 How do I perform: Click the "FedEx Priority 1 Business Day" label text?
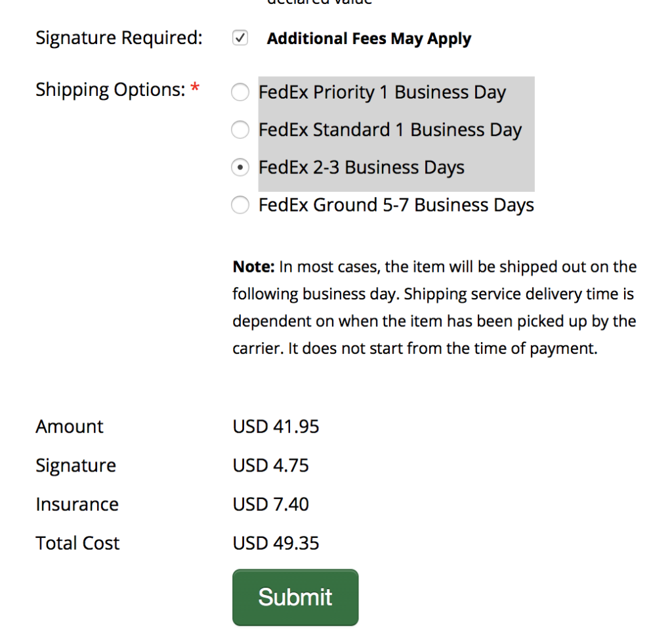[x=382, y=93]
